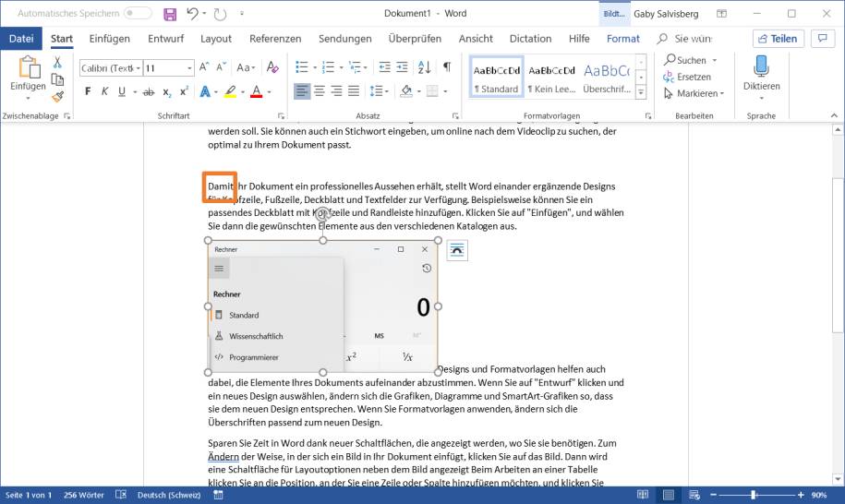This screenshot has height=504, width=845.
Task: Open change case Aa dropdown
Action: (x=246, y=67)
